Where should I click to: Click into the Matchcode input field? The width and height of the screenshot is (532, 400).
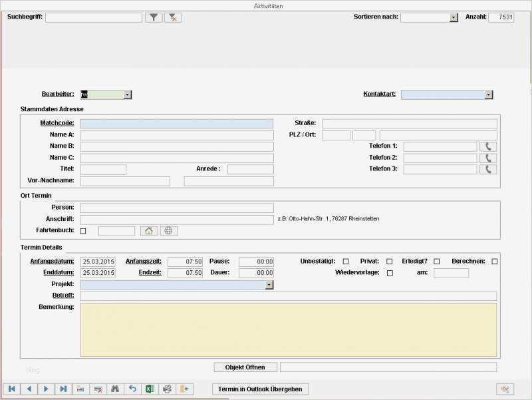[176, 123]
